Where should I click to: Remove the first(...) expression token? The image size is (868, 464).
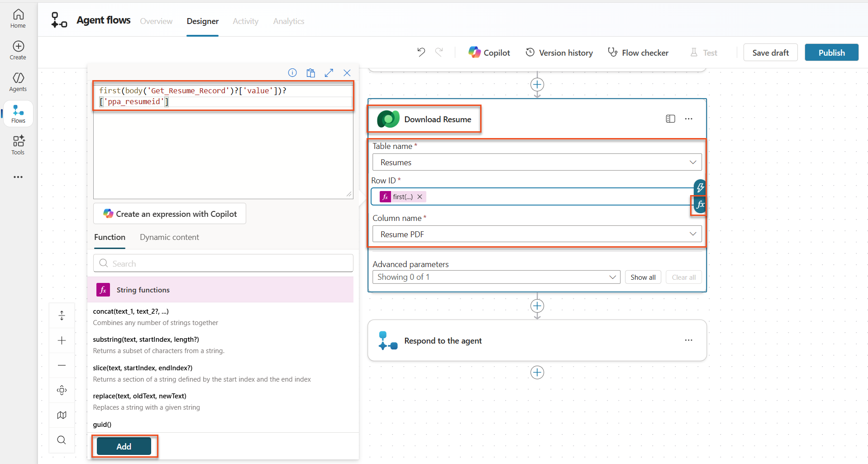420,197
